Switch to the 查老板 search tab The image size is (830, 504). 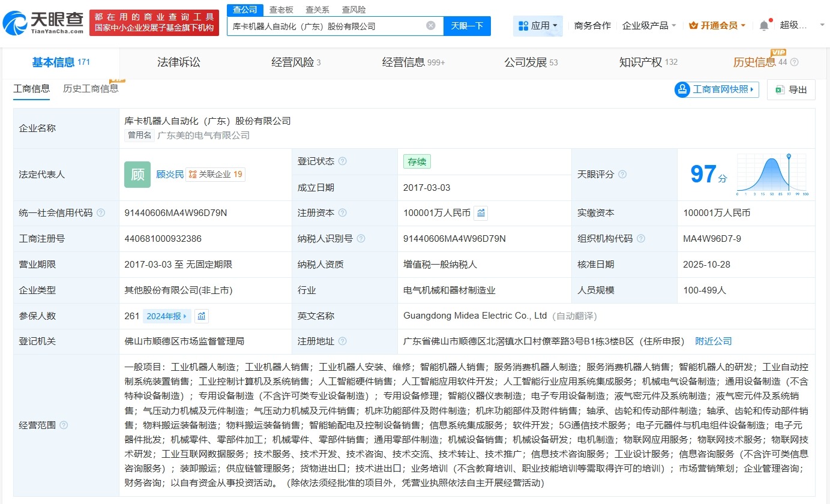pos(281,10)
